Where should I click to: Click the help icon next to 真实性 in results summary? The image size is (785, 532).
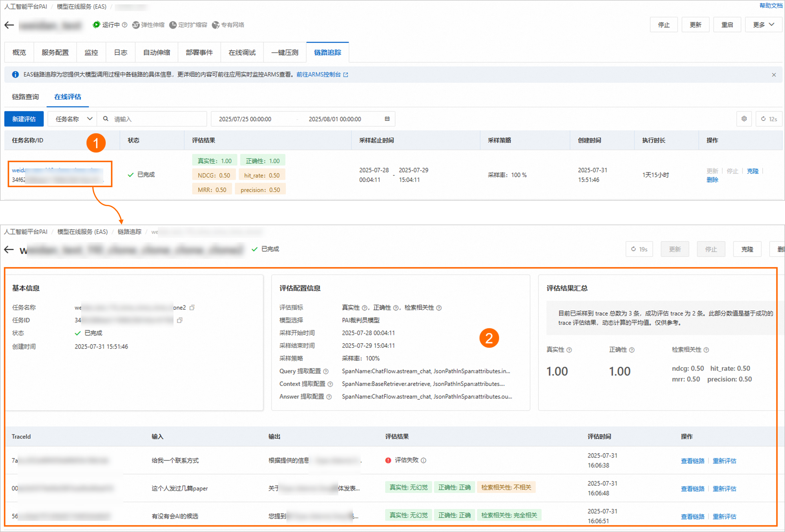tap(569, 350)
